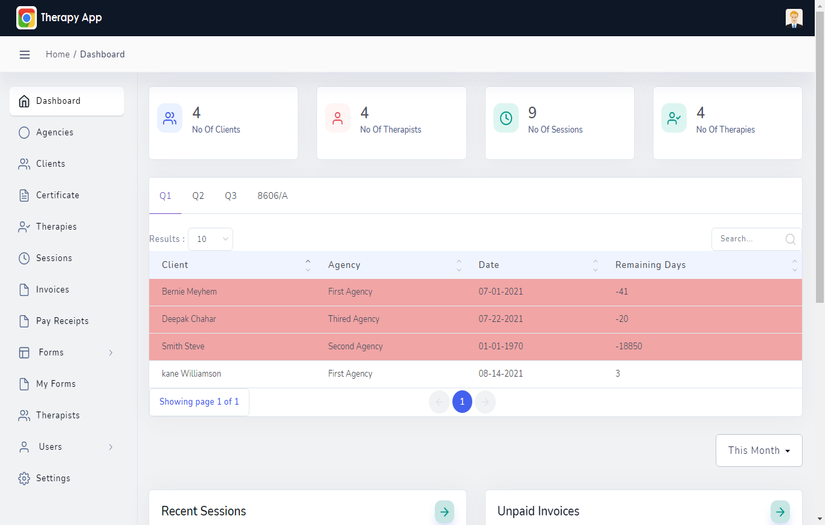
Task: Click the blue clients icon on stat card
Action: click(x=169, y=118)
